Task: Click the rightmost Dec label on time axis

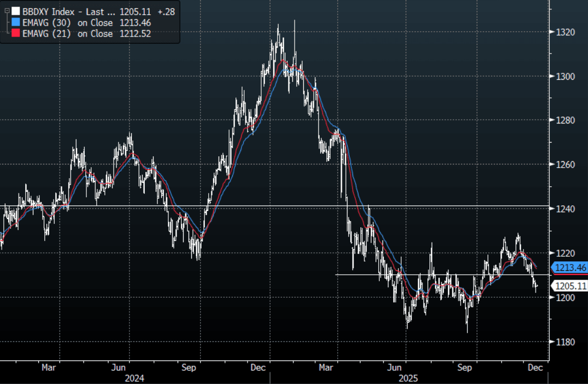Action: click(535, 368)
